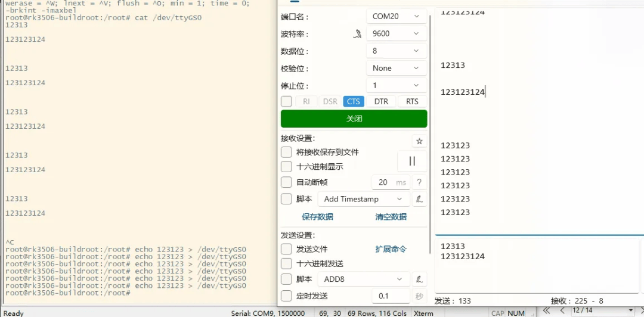Click the 接收: 225 - 8 counter

pos(577,301)
